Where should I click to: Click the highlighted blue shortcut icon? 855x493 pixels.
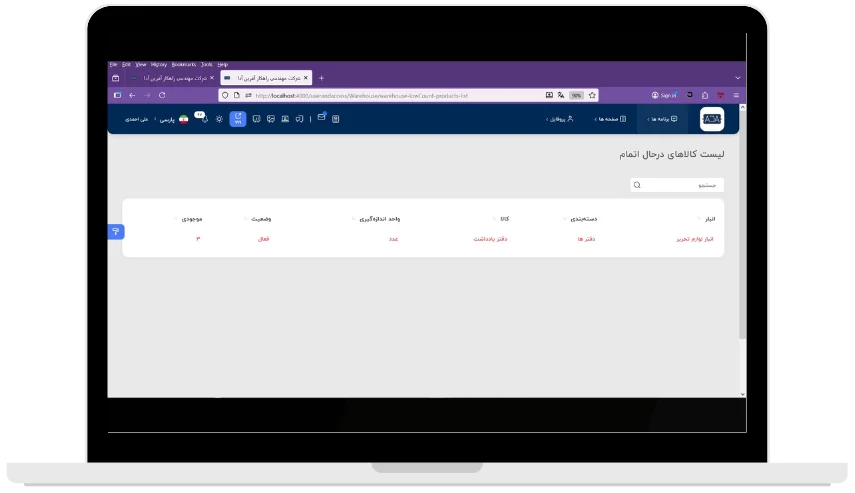click(238, 119)
